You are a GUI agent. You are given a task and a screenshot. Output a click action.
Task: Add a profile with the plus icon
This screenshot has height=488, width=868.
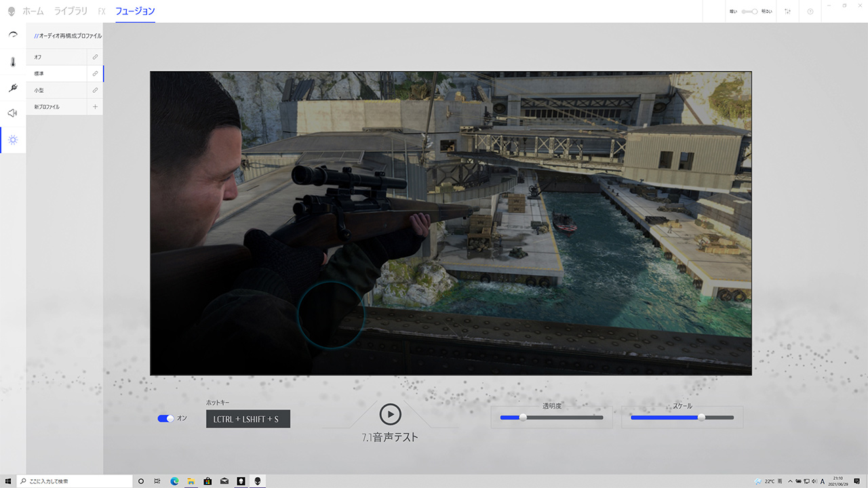(x=95, y=106)
